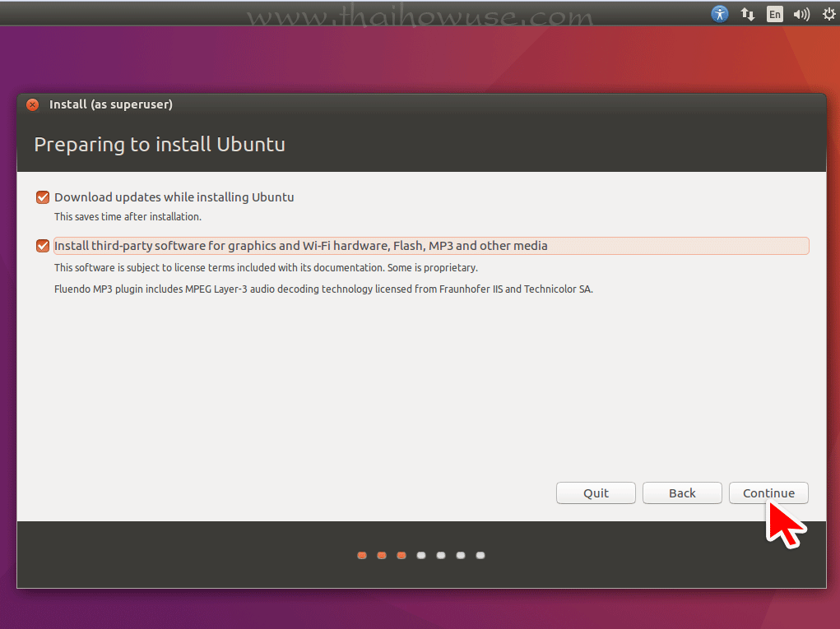This screenshot has width=840, height=629.
Task: Click Continue to proceed with installation
Action: [x=768, y=493]
